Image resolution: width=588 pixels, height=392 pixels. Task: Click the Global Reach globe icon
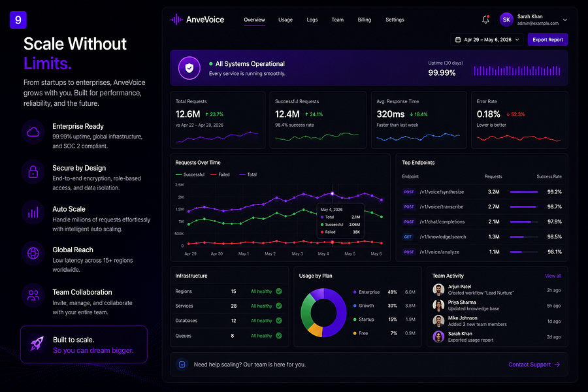(x=33, y=253)
